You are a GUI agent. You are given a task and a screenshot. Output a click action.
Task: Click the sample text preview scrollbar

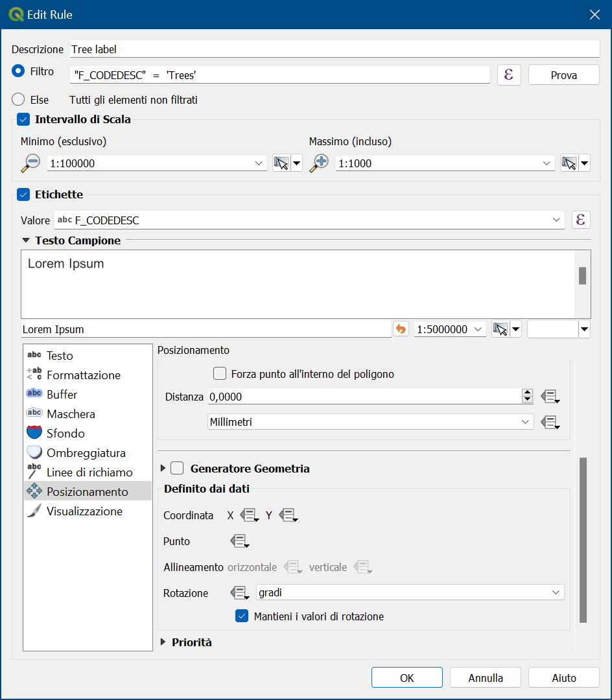click(582, 275)
